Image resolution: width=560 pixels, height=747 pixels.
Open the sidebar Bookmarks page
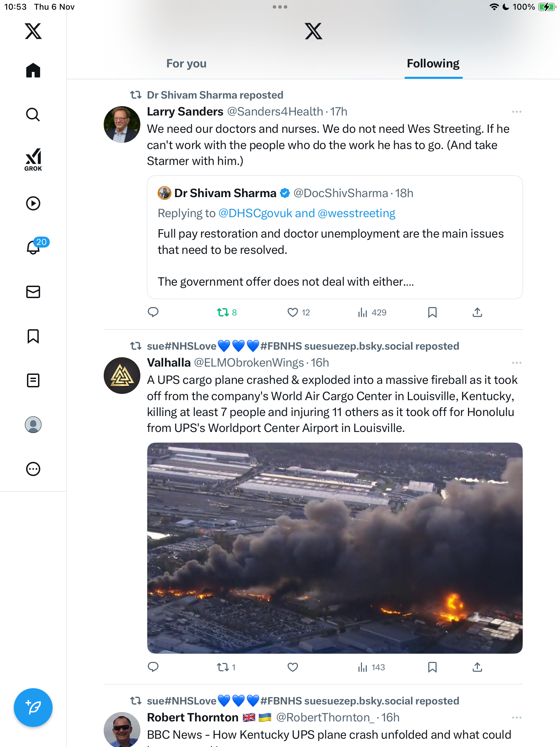(33, 336)
